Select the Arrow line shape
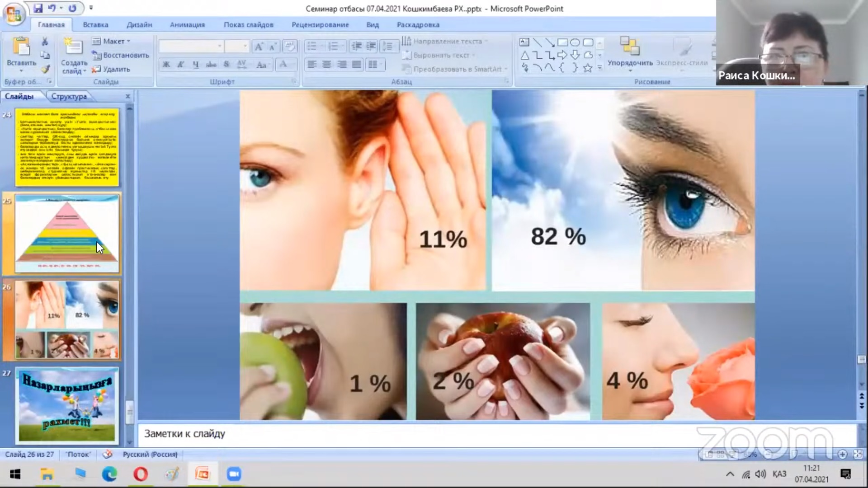Screen dimensions: 868x488 point(550,42)
